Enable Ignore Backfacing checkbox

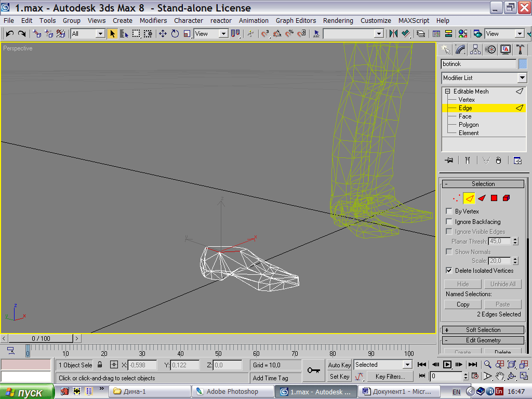pyautogui.click(x=449, y=221)
